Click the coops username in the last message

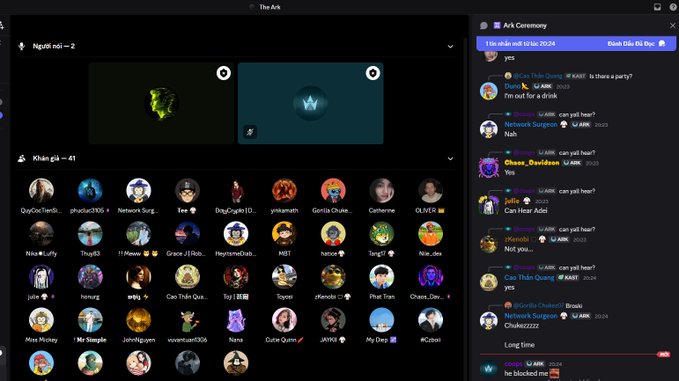click(x=513, y=364)
